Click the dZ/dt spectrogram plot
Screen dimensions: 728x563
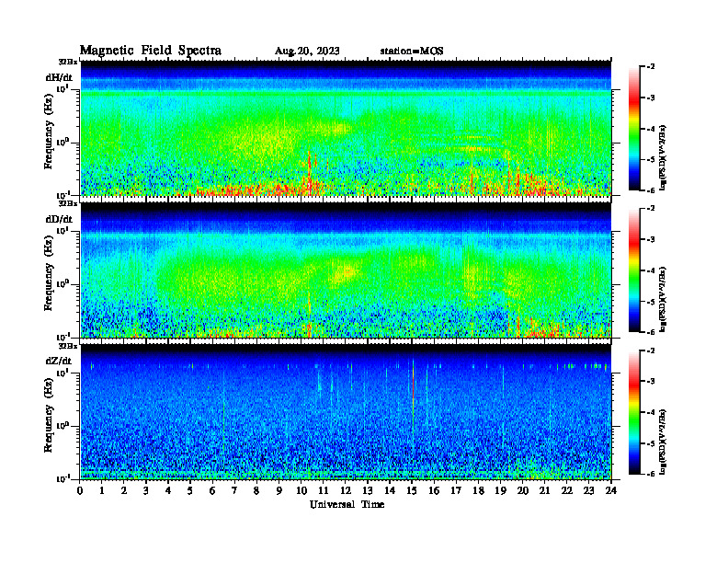(346, 412)
